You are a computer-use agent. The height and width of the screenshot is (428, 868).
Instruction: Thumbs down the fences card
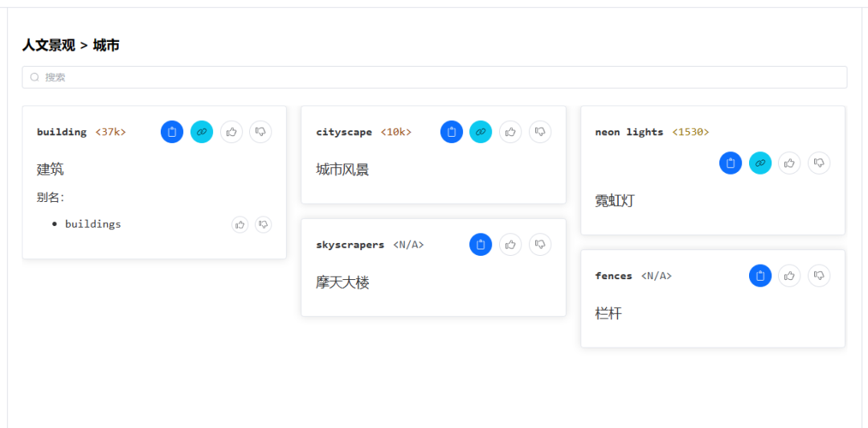(x=819, y=275)
